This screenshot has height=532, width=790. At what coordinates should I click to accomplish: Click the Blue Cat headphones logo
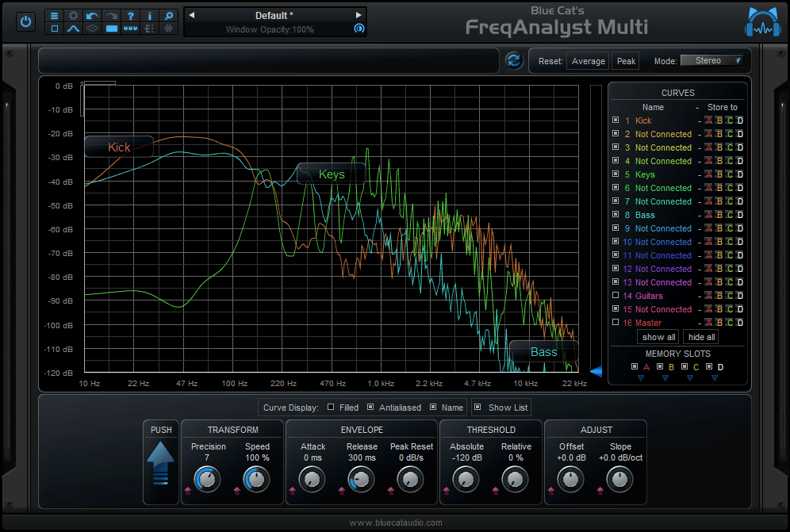coord(762,21)
